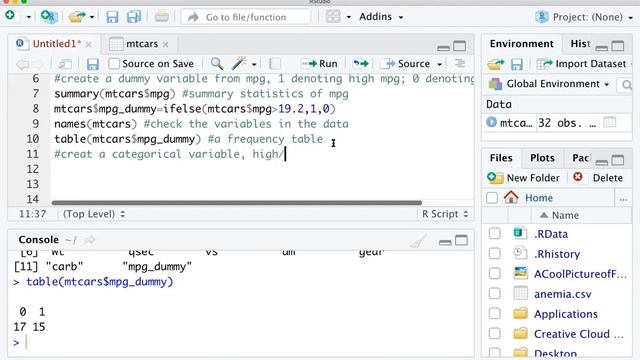Click the Code Tools magic wand icon
Screen dimensions: 640x360
(x=239, y=63)
